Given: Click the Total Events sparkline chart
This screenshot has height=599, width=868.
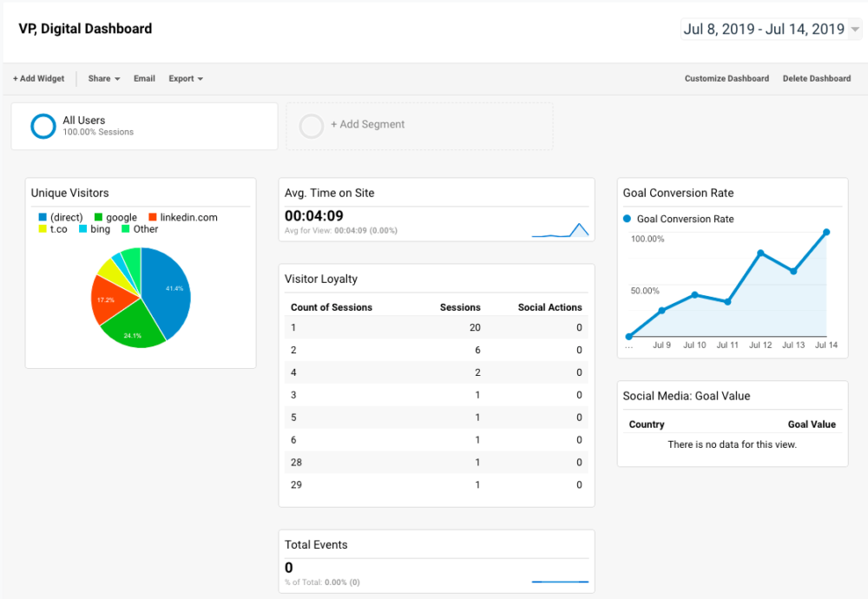Looking at the screenshot, I should click(560, 581).
